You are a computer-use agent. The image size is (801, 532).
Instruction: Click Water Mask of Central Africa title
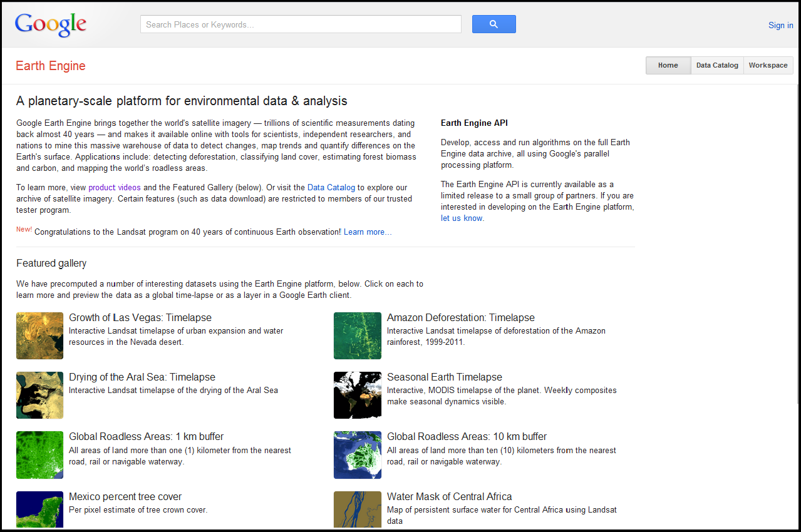click(450, 496)
